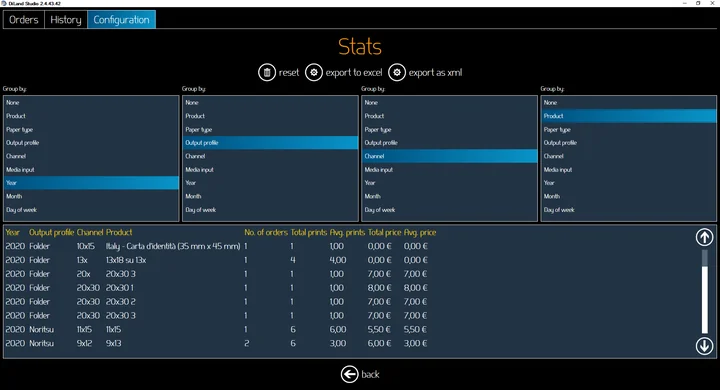
Task: Click the Avg. prints column header
Action: click(347, 232)
